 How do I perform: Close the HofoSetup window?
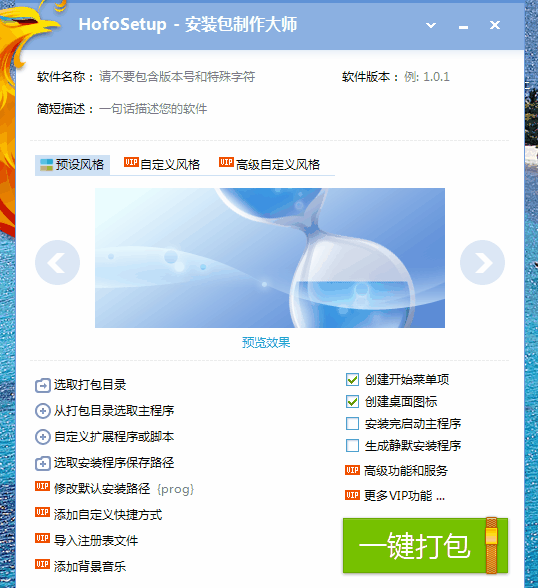(495, 25)
